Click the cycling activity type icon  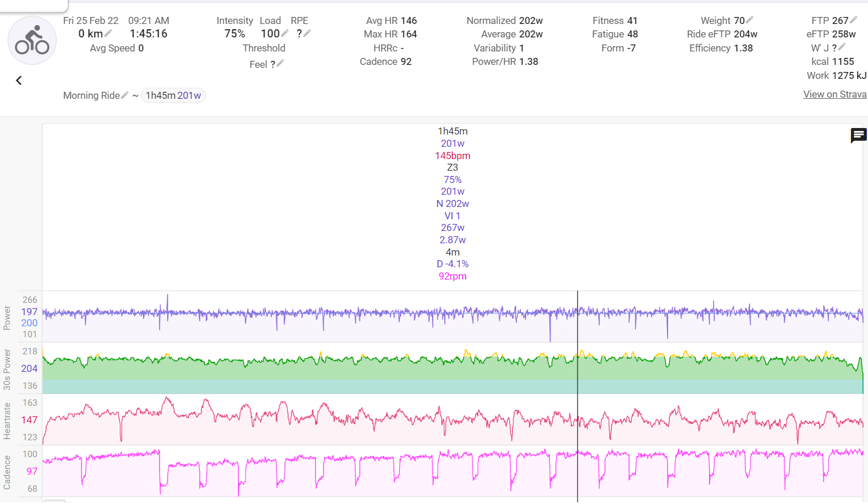point(32,40)
